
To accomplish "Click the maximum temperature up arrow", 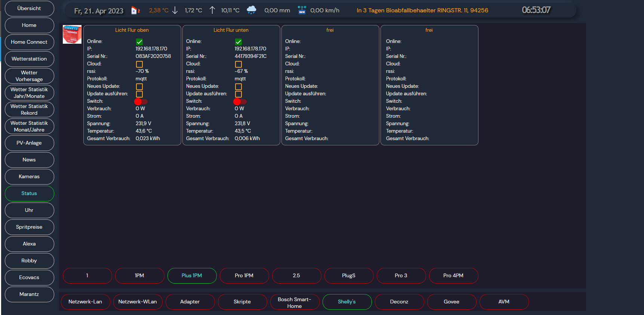I will tap(212, 10).
